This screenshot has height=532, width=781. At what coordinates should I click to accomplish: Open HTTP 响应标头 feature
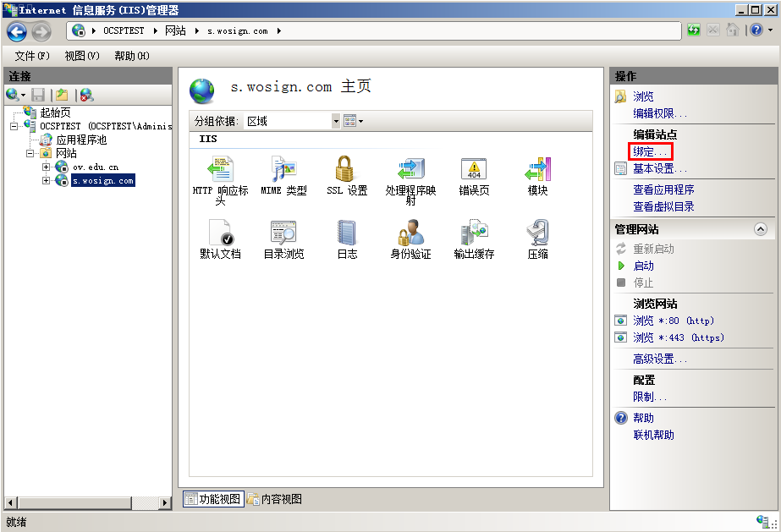pos(220,170)
